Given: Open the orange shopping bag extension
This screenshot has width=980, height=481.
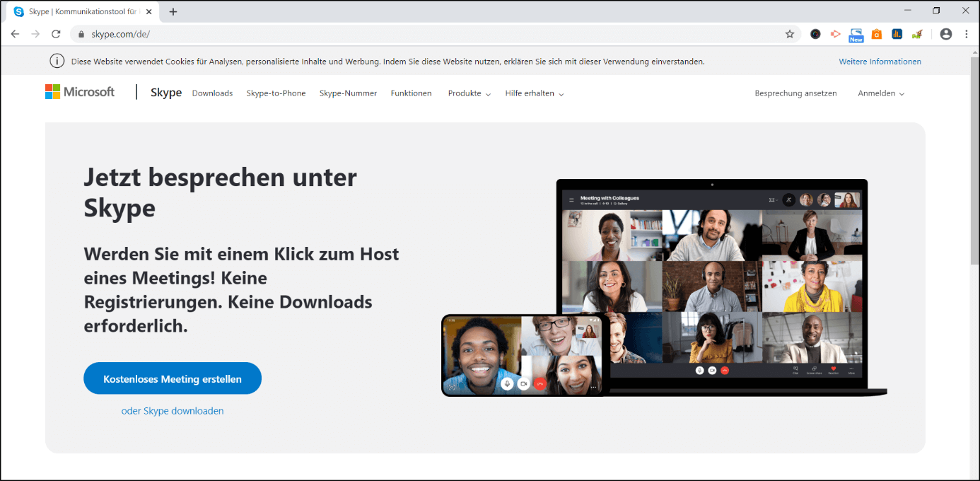Looking at the screenshot, I should coord(877,34).
